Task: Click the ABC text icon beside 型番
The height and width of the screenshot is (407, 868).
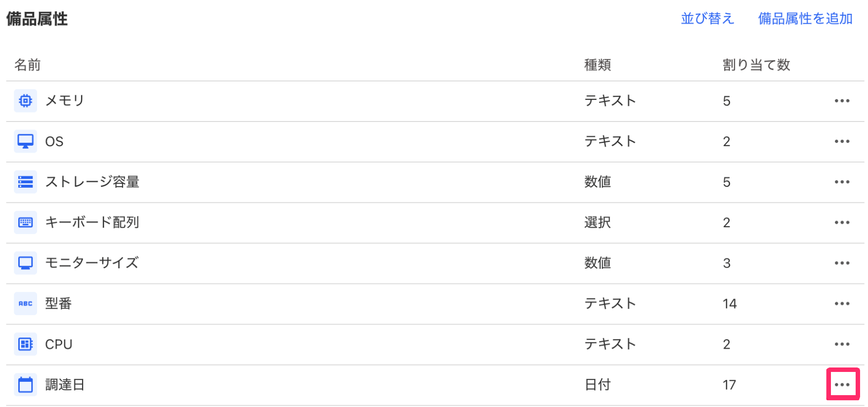Action: click(x=25, y=303)
